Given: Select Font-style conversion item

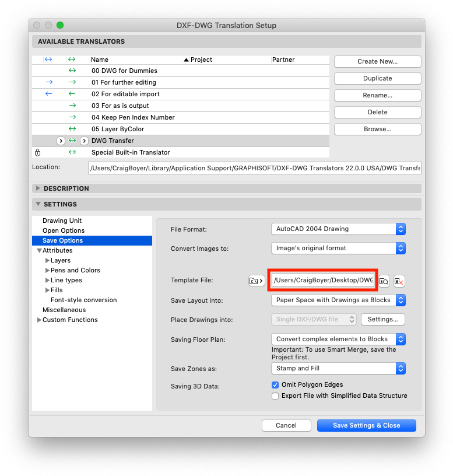Looking at the screenshot, I should 84,300.
